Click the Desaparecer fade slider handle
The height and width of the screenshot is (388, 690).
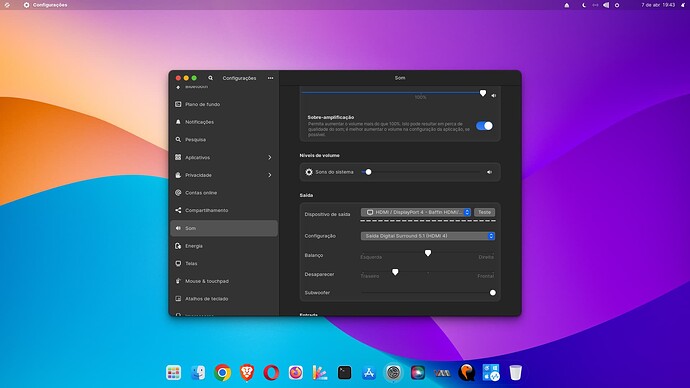pyautogui.click(x=395, y=272)
